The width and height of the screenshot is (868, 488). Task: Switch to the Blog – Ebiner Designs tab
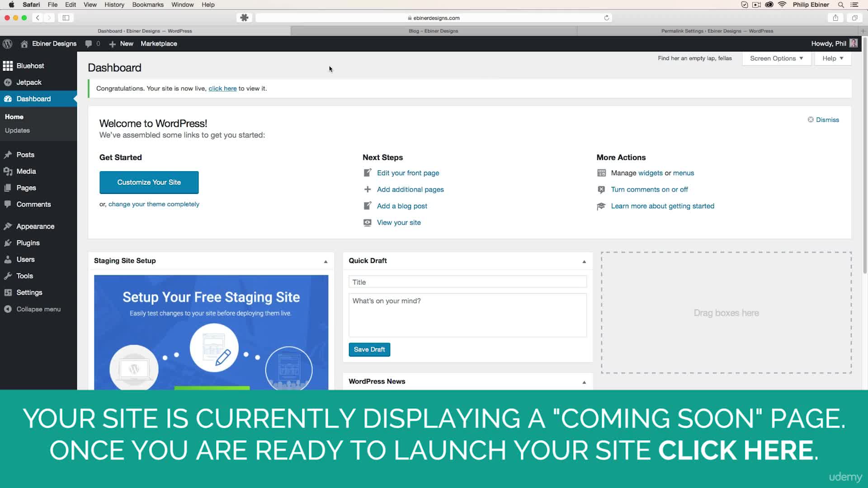[x=433, y=31]
